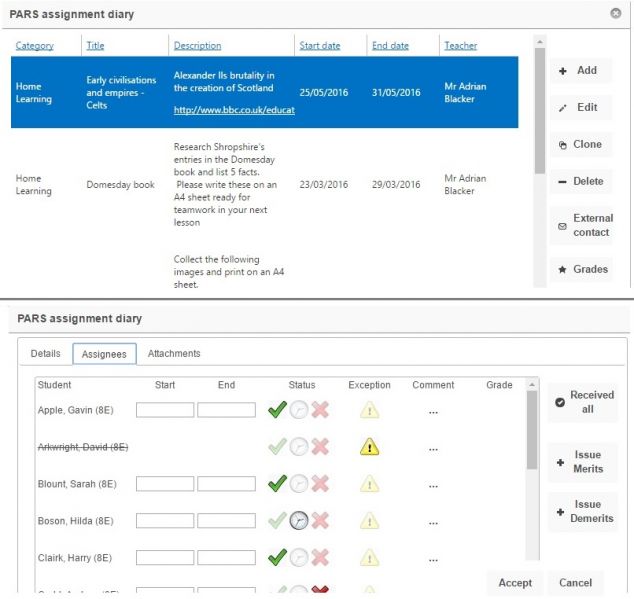The image size is (634, 599).
Task: Sort assignments by Teacher column
Action: click(x=461, y=46)
